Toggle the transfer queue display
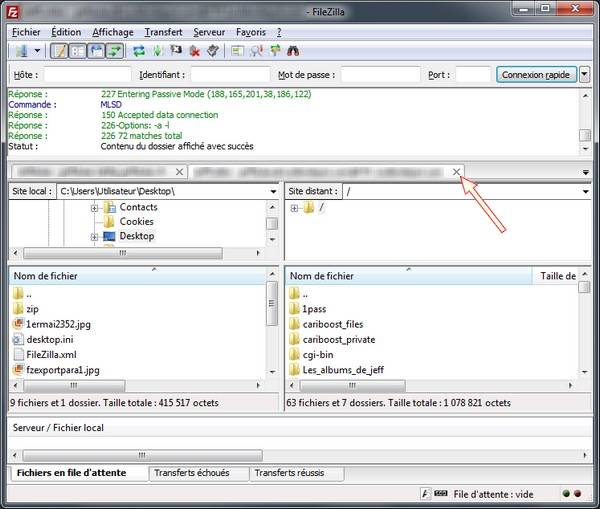 point(114,51)
